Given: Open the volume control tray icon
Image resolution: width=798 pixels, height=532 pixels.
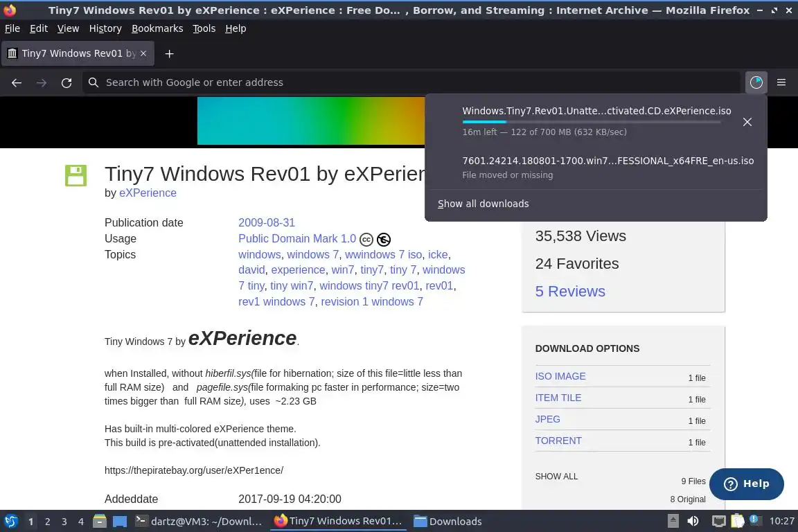Looking at the screenshot, I should click(693, 522).
